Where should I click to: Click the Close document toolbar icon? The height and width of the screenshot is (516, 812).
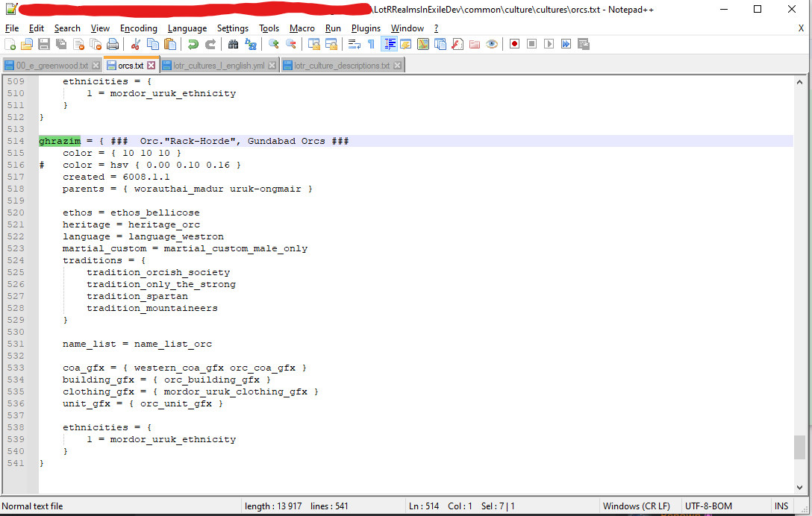[78, 45]
